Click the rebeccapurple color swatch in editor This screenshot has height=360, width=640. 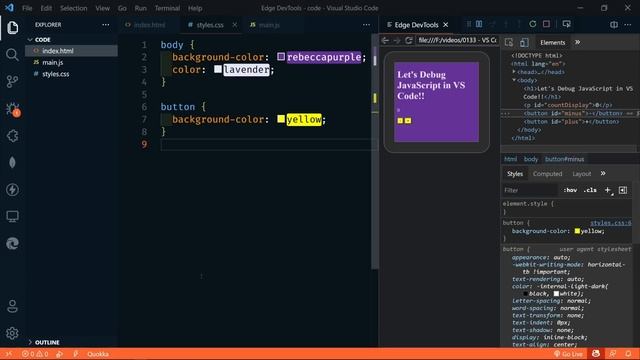281,56
